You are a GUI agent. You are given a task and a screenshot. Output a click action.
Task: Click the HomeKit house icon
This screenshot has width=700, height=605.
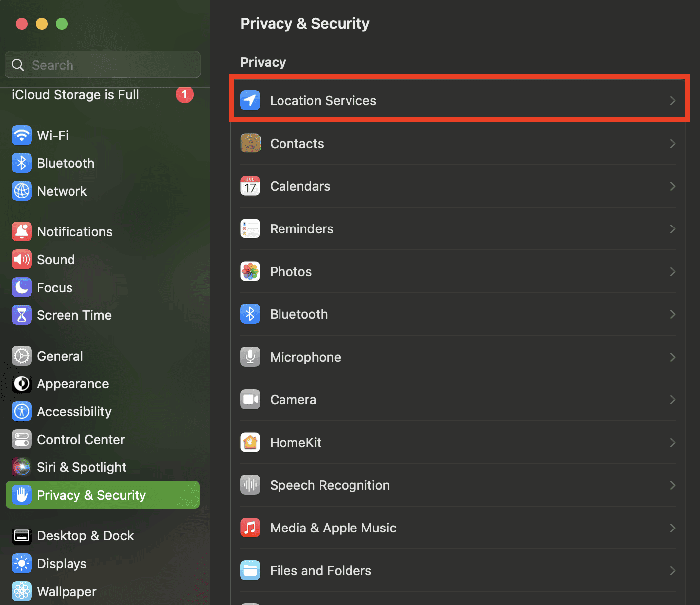pos(250,443)
